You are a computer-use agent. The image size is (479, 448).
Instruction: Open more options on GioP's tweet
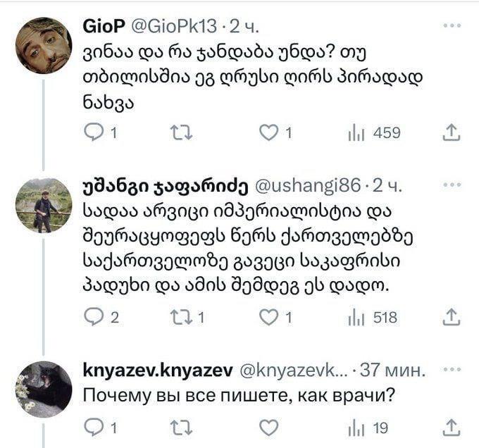[451, 26]
